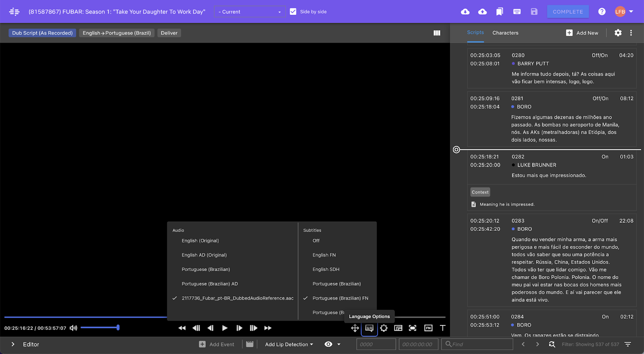This screenshot has width=644, height=354.
Task: Click the column layout icon
Action: point(437,33)
